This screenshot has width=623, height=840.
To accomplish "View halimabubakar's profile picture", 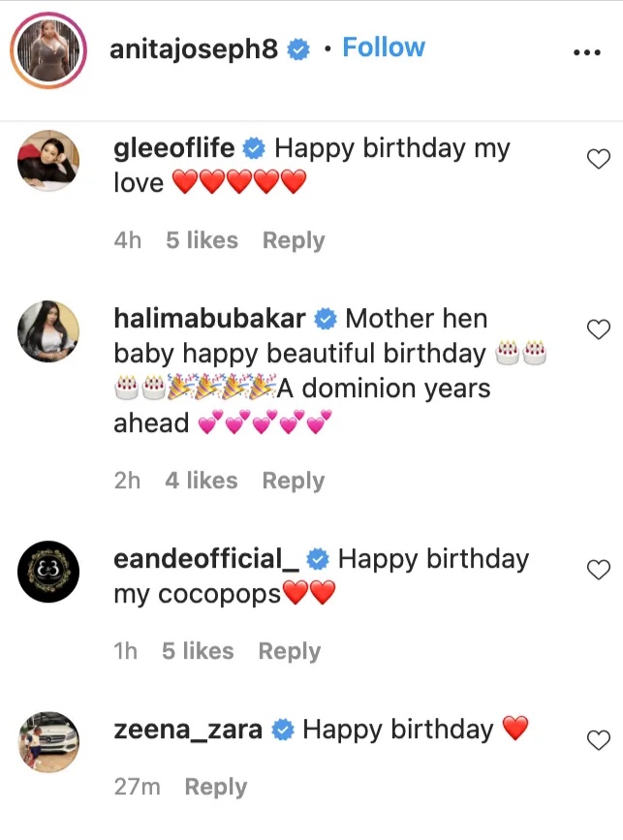I will pos(48,331).
